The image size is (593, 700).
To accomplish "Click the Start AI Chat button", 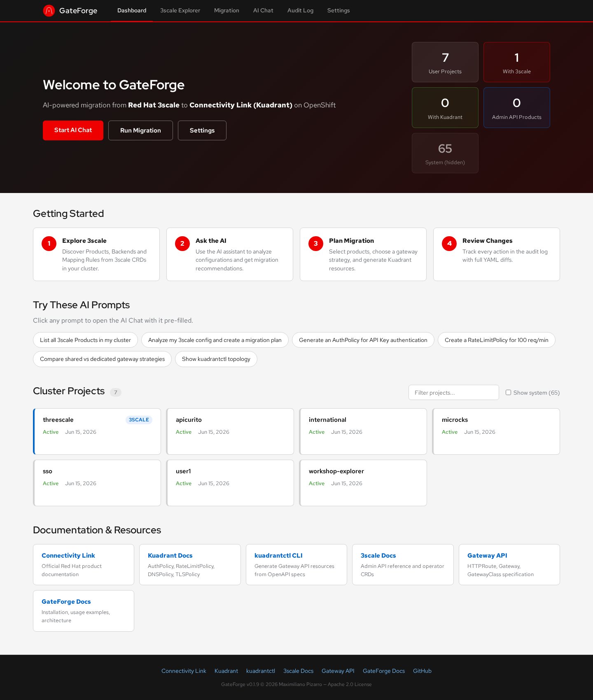I will tap(73, 130).
